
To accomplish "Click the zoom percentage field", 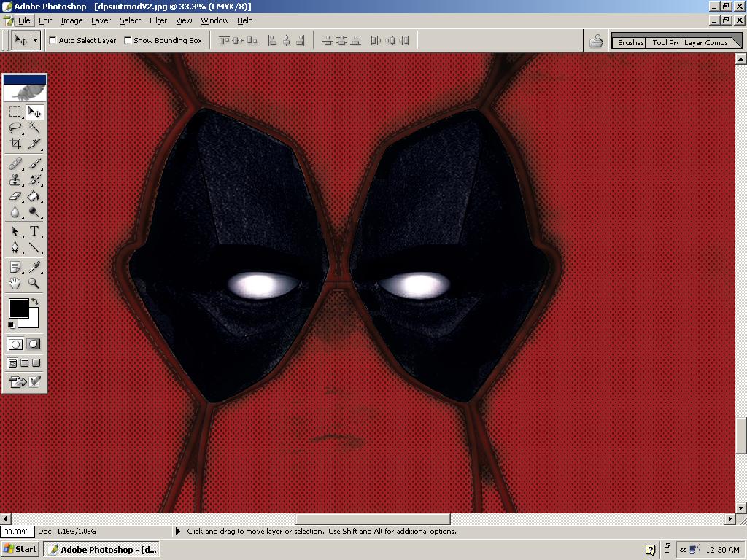I will point(18,532).
